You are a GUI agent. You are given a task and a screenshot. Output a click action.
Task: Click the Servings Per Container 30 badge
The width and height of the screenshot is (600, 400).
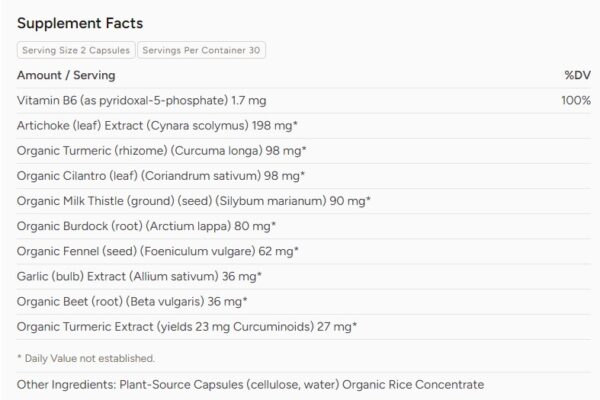point(201,50)
